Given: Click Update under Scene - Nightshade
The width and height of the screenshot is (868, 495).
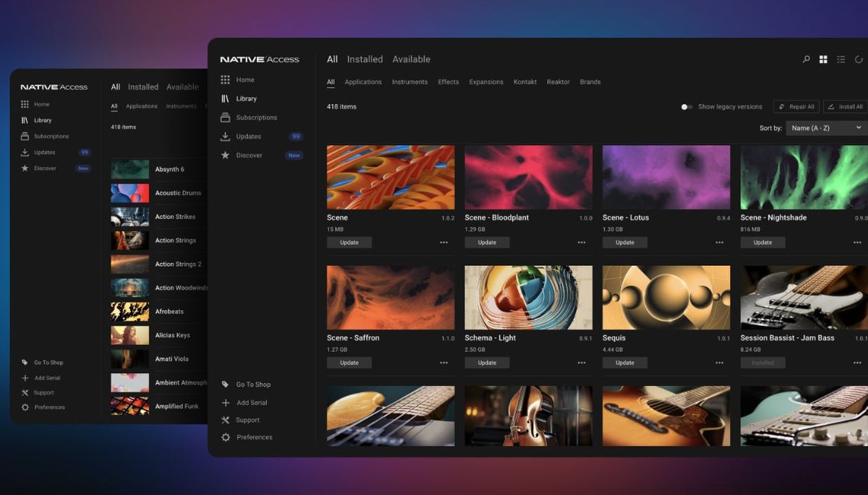Looking at the screenshot, I should pos(763,242).
